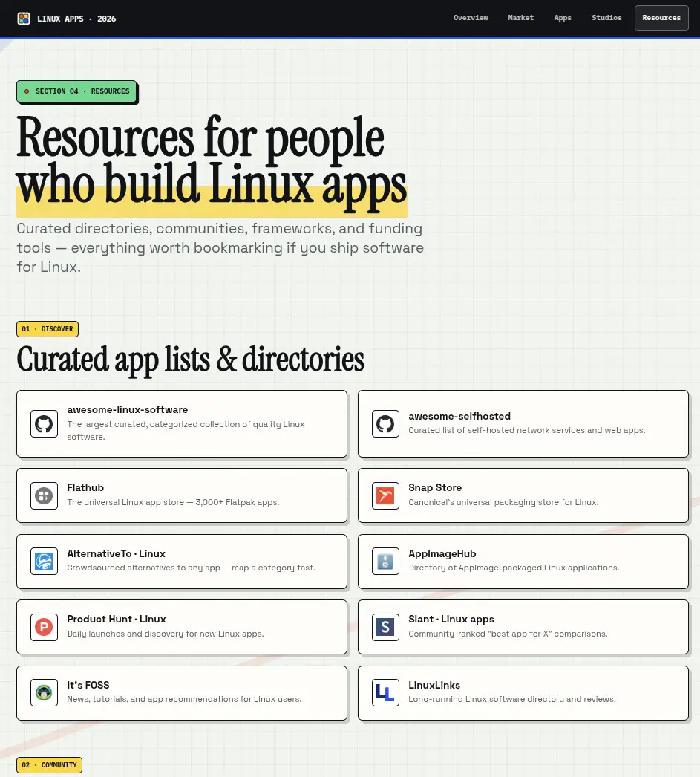Image resolution: width=700 pixels, height=777 pixels.
Task: Click the 01 · Discover tag
Action: 48,329
